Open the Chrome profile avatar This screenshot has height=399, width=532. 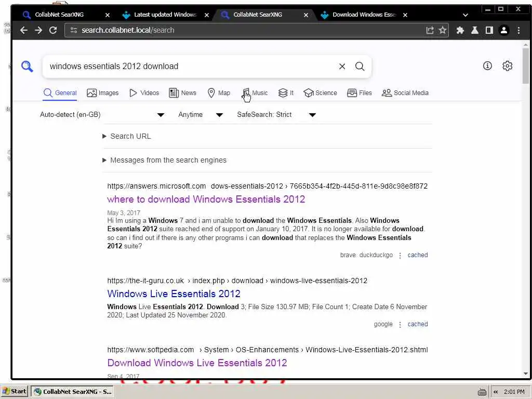(504, 30)
